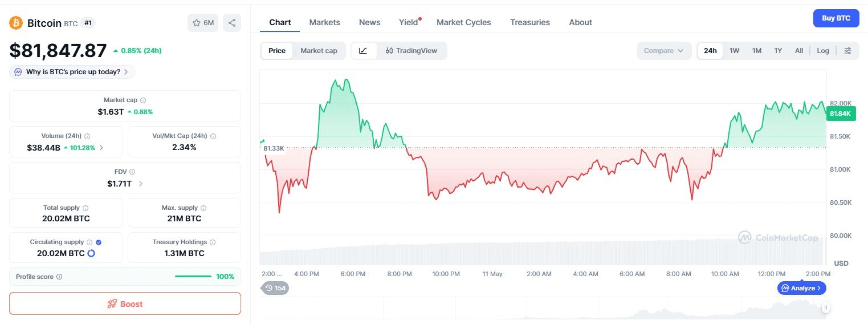Click the share icon button
868x324 pixels.
point(232,23)
